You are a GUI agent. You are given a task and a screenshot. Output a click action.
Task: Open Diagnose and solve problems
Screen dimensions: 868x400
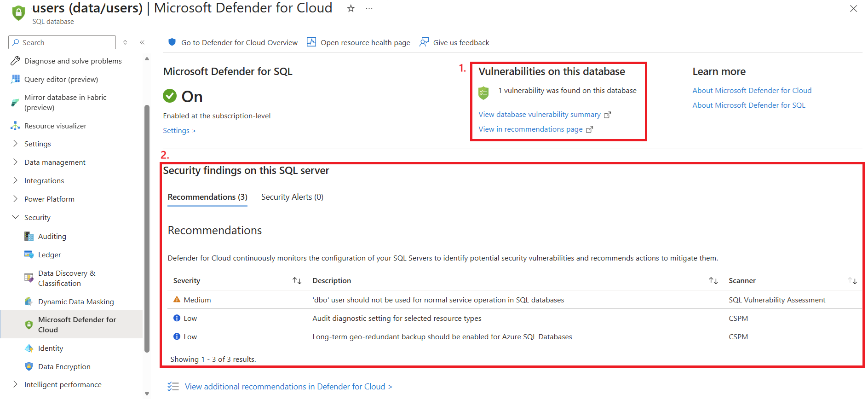click(x=73, y=61)
